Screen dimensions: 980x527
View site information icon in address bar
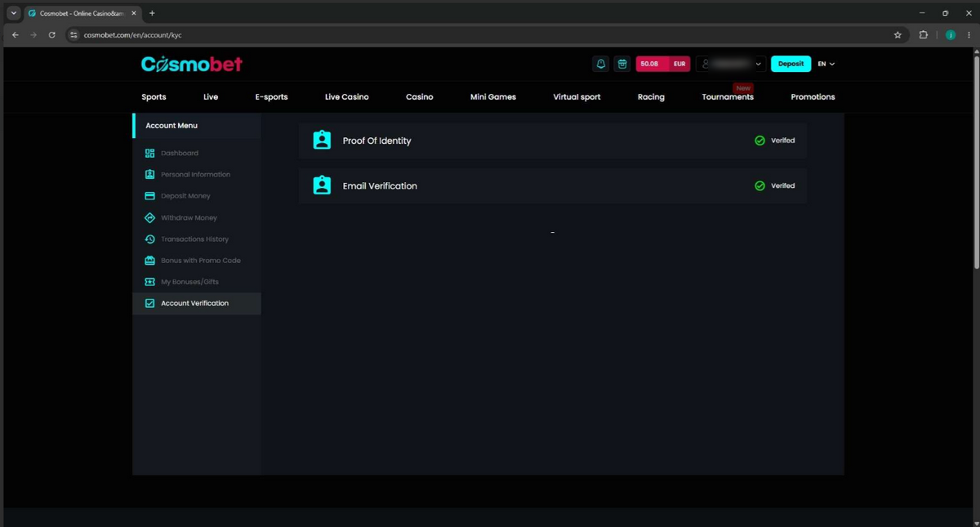[x=73, y=35]
